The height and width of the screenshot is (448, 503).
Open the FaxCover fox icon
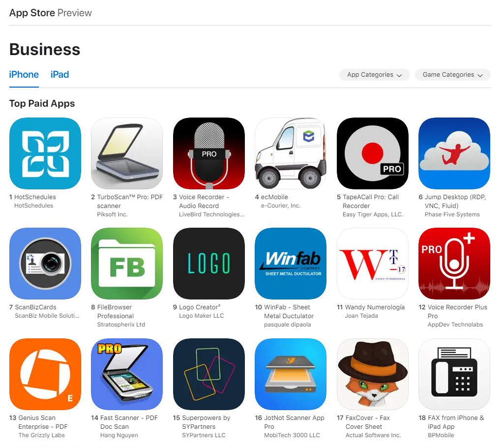tap(372, 374)
